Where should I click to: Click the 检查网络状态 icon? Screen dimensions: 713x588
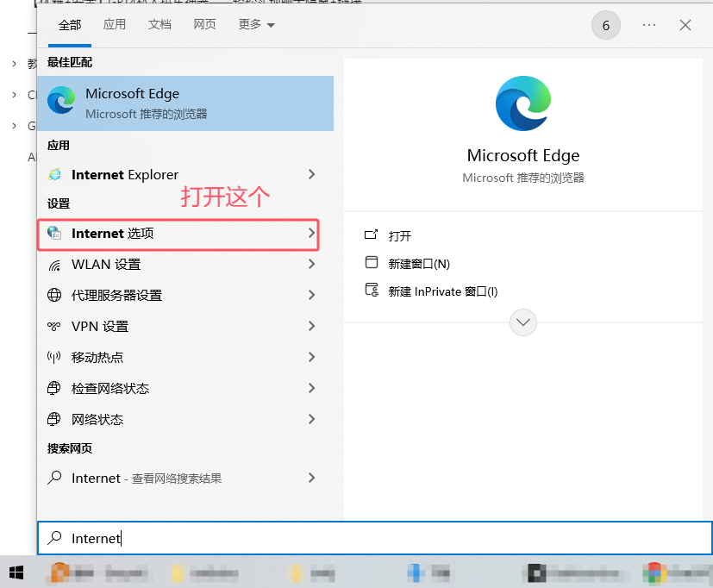(x=54, y=388)
